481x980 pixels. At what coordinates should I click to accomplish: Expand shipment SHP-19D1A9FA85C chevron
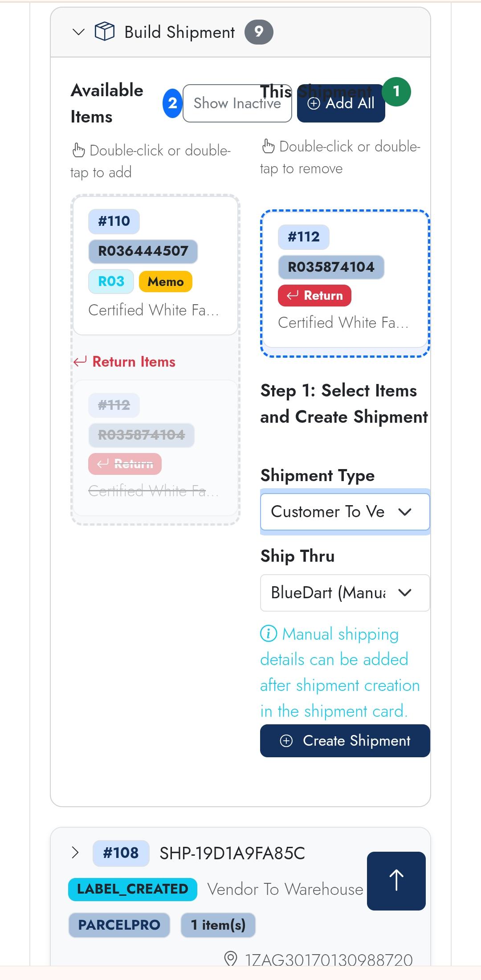pos(76,853)
